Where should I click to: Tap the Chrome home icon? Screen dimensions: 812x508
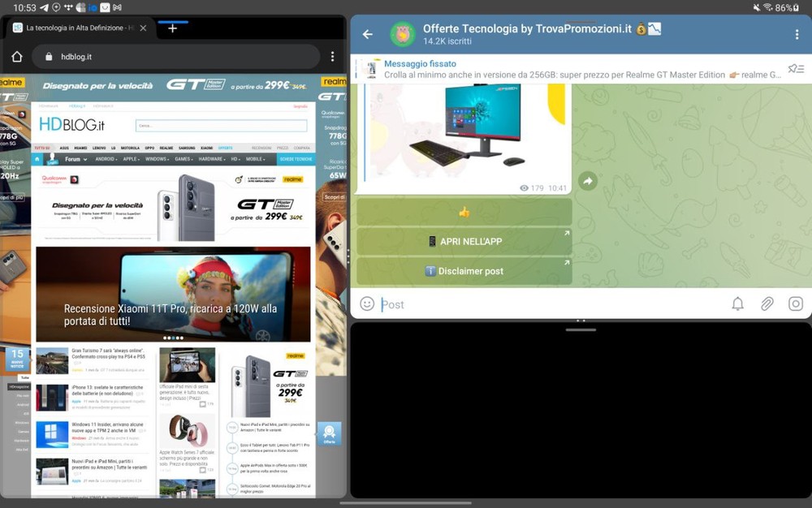tap(17, 56)
